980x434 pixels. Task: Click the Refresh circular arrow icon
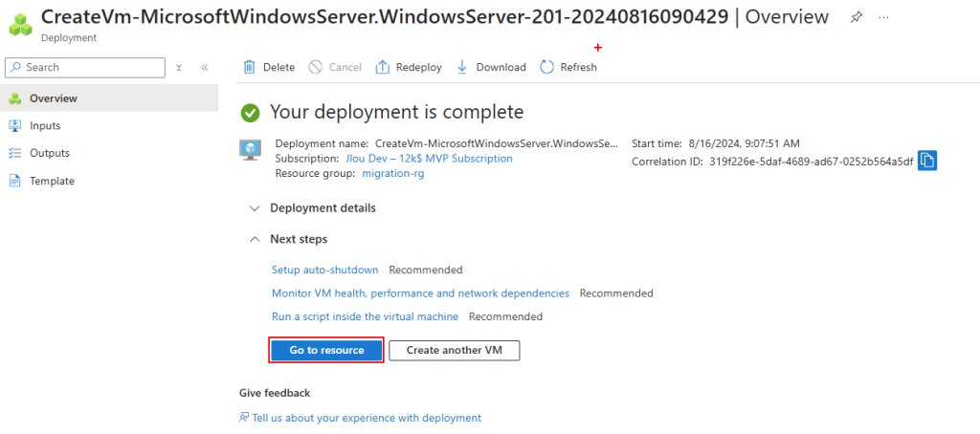(x=547, y=67)
